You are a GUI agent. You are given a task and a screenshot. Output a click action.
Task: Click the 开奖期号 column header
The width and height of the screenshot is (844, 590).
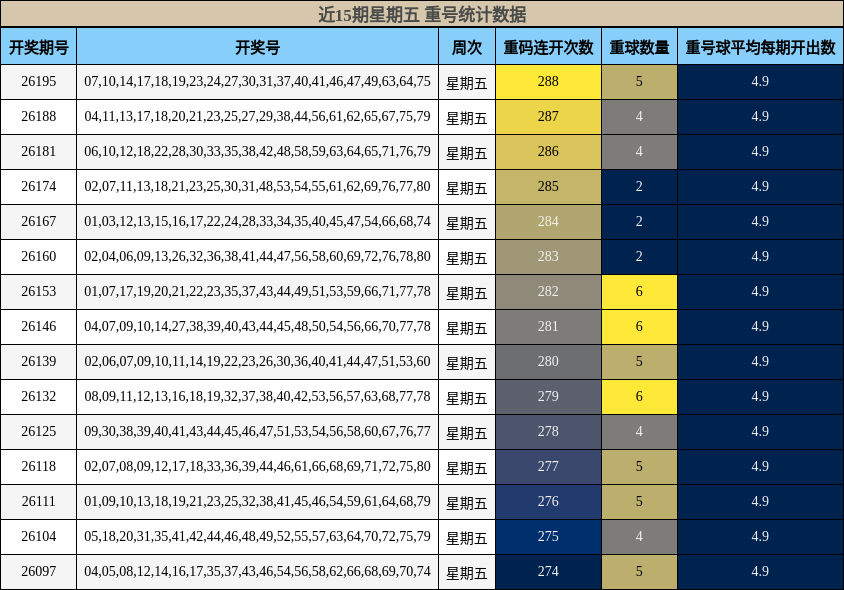pyautogui.click(x=39, y=47)
